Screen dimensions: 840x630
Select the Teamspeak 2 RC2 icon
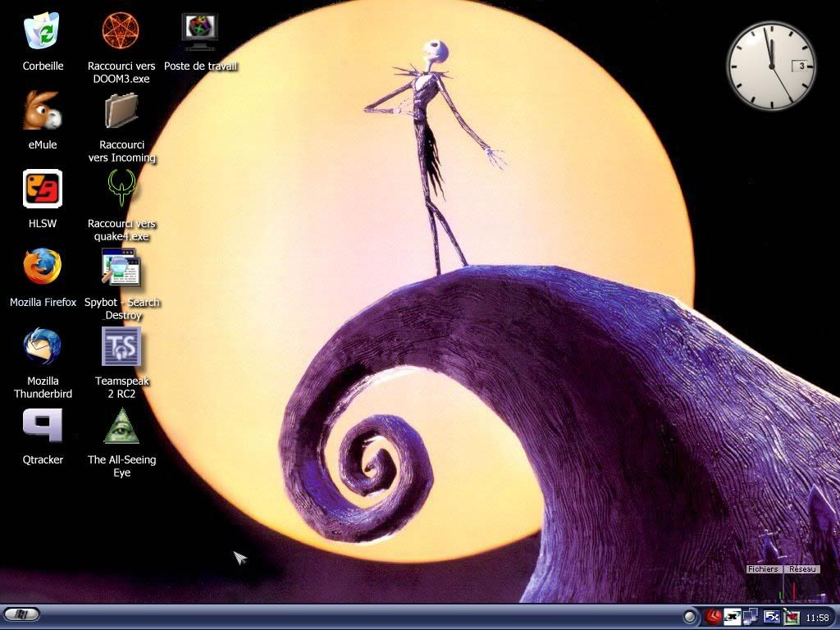coord(121,346)
